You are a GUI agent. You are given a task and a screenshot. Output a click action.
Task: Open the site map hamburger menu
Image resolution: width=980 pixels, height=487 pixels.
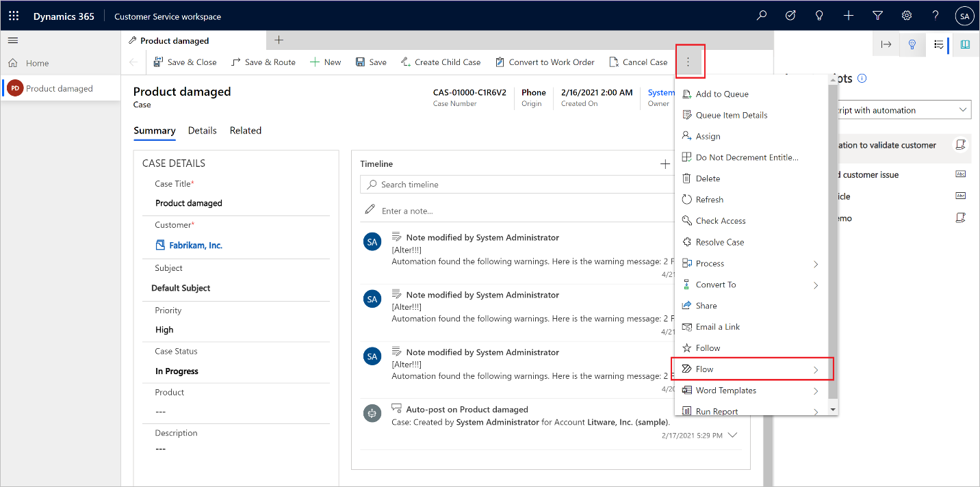coord(12,40)
